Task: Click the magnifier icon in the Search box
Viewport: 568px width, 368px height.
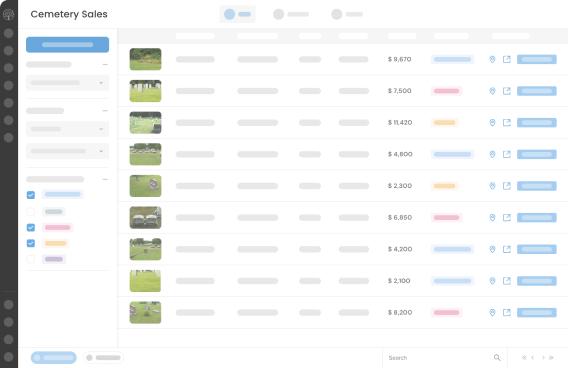Action: pyautogui.click(x=497, y=357)
